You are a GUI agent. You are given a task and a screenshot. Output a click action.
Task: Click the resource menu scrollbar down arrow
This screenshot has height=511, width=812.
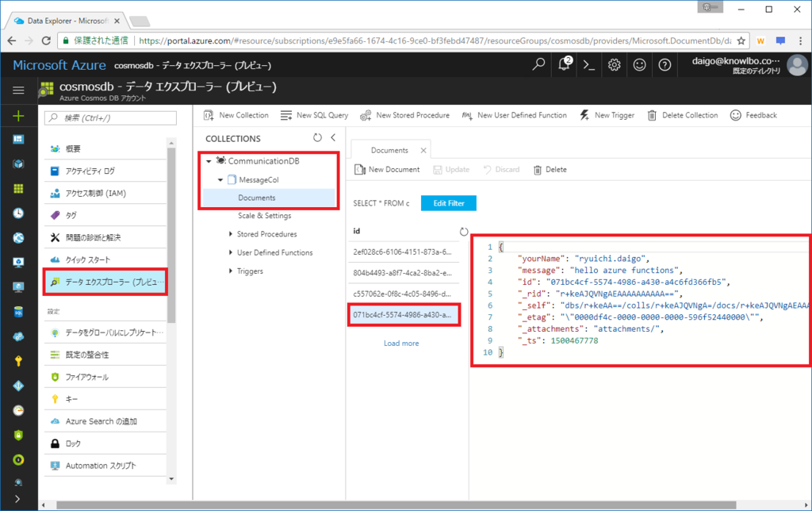[x=171, y=479]
